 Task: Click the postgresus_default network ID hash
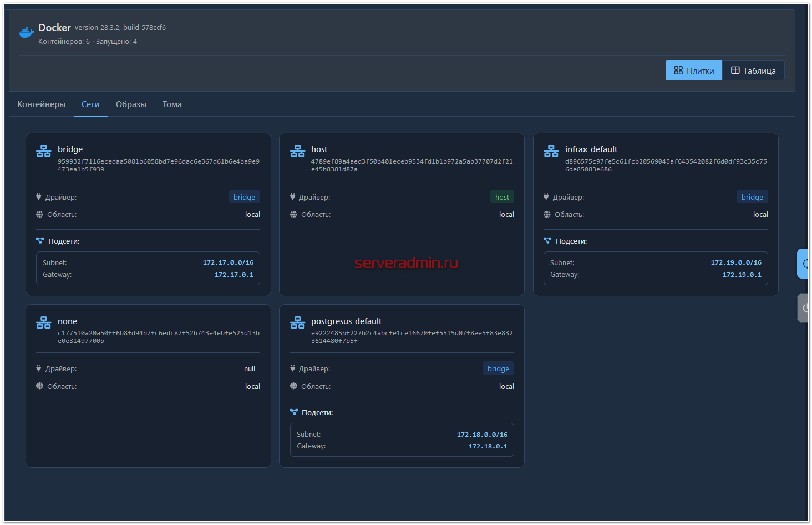pyautogui.click(x=412, y=337)
